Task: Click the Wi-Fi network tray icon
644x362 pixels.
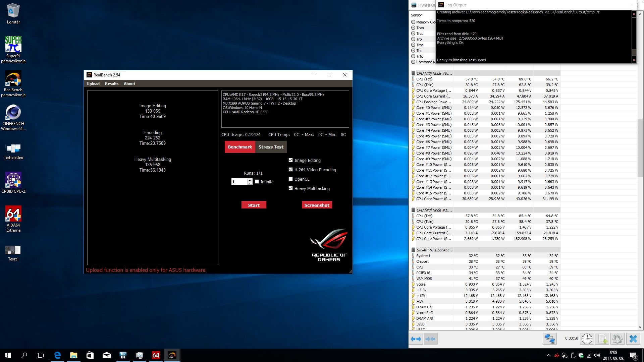Action: 589,355
